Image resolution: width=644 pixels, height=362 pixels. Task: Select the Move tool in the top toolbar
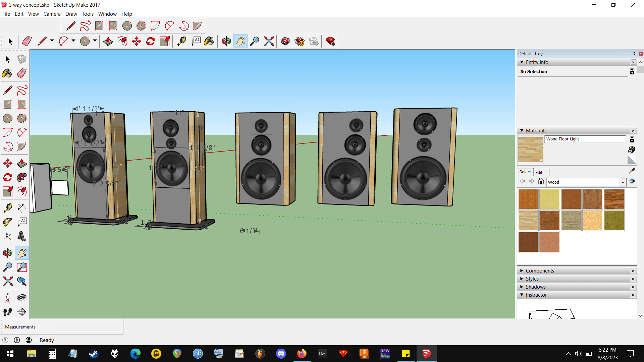(x=137, y=41)
